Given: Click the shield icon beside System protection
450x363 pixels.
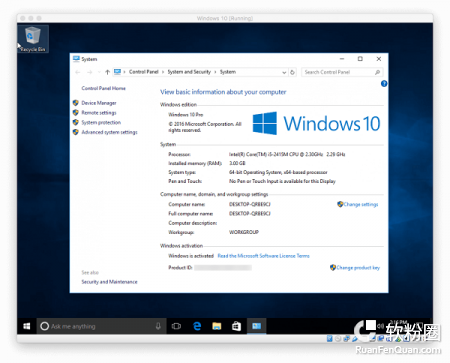Looking at the screenshot, I should tap(76, 122).
